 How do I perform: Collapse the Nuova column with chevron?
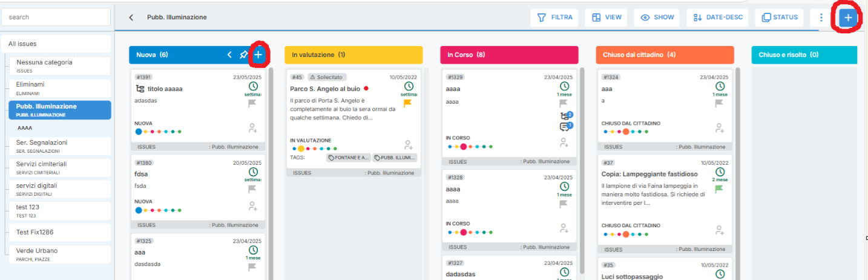(229, 55)
